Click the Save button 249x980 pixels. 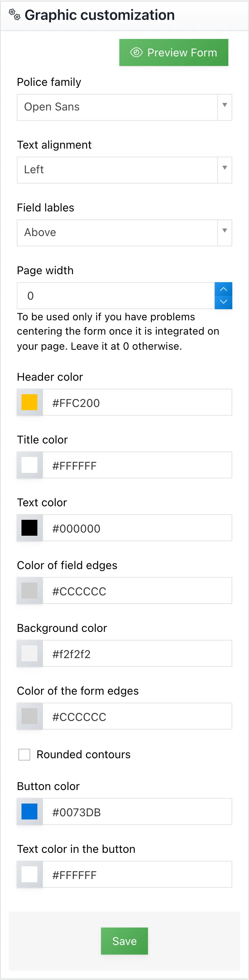coord(124,941)
